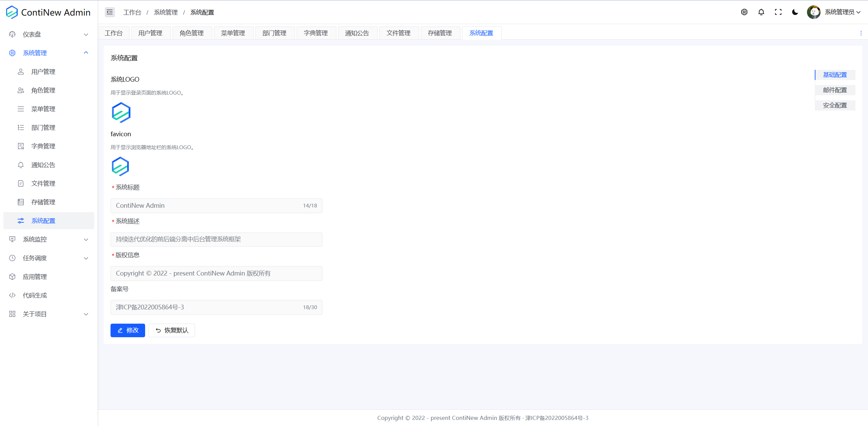The width and height of the screenshot is (868, 426).
Task: Select 安全配置 in the right anchor
Action: (x=835, y=105)
